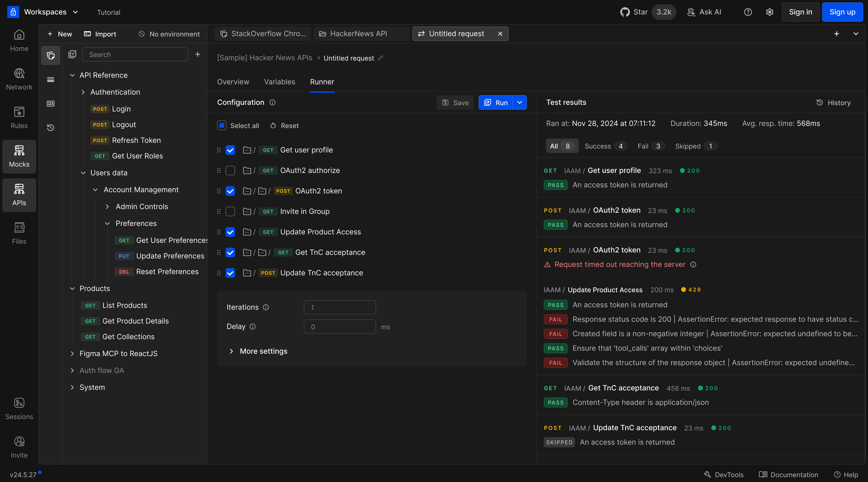This screenshot has height=482, width=868.
Task: Click the info icon beside the timeout error
Action: coord(693,264)
